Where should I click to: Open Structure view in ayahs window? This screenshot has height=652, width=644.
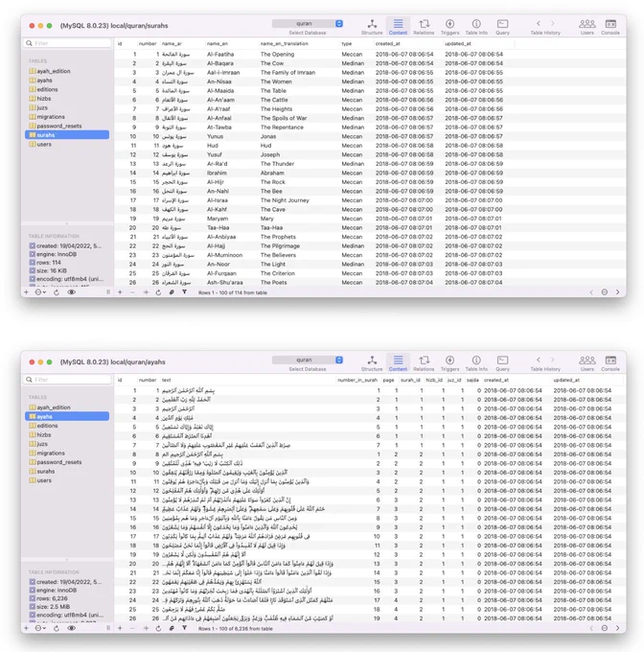click(372, 363)
